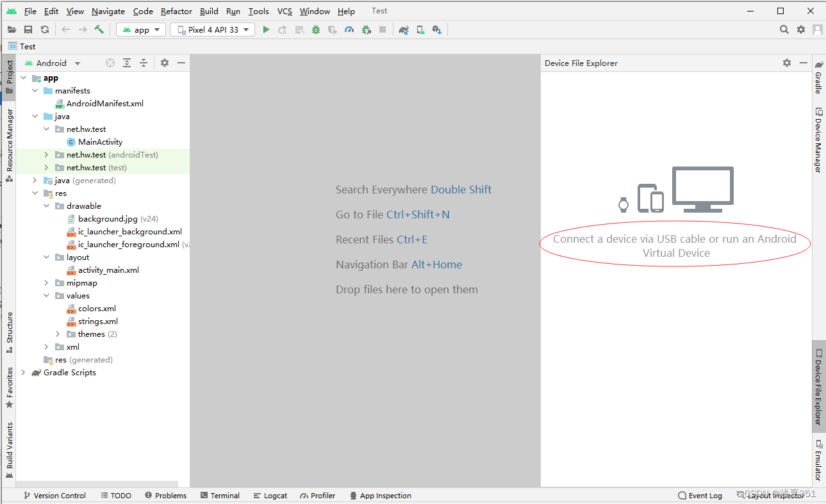This screenshot has width=826, height=504.
Task: Collapse all in Project panel
Action: tap(144, 63)
